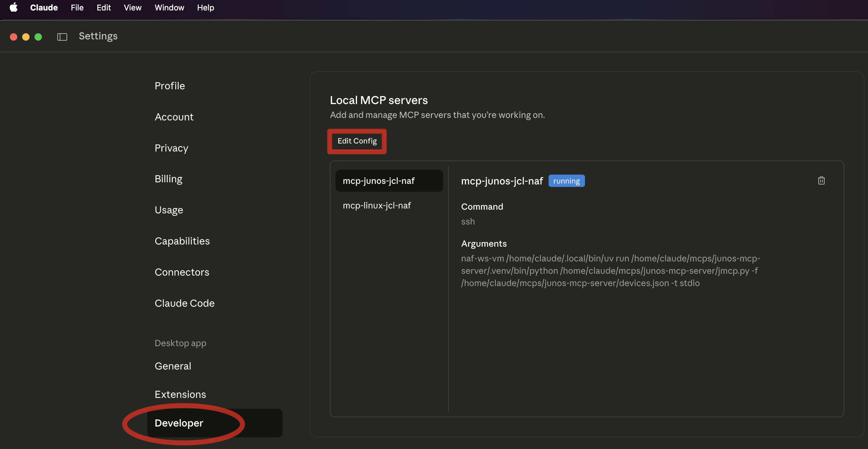868x449 pixels.
Task: Switch to Privacy settings
Action: [x=172, y=148]
